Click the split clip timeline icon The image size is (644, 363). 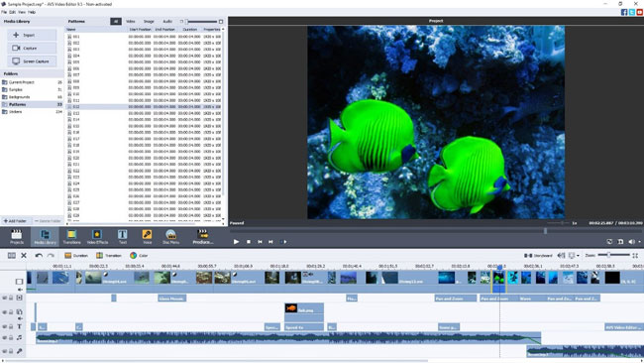coord(12,255)
